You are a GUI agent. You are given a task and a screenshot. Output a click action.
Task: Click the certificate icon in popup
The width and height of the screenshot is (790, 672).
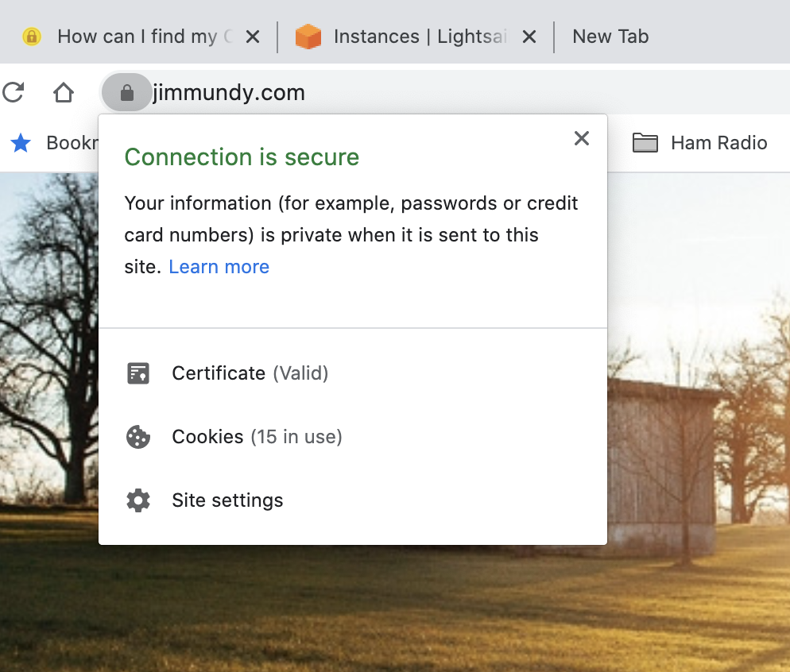tap(138, 373)
